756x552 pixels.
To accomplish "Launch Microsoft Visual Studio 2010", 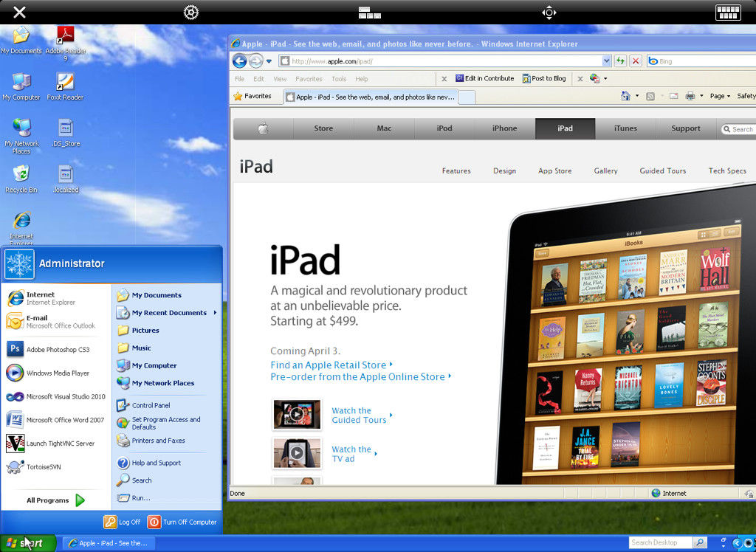I will [56, 397].
